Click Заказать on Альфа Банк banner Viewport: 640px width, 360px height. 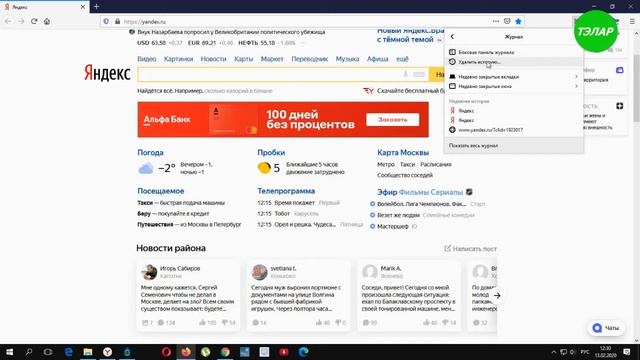coord(393,120)
